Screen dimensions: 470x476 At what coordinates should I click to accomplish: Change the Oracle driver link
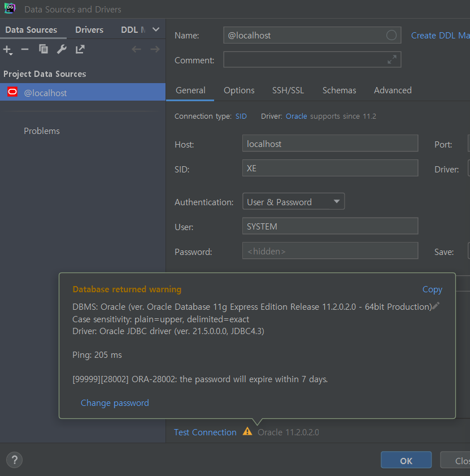296,116
